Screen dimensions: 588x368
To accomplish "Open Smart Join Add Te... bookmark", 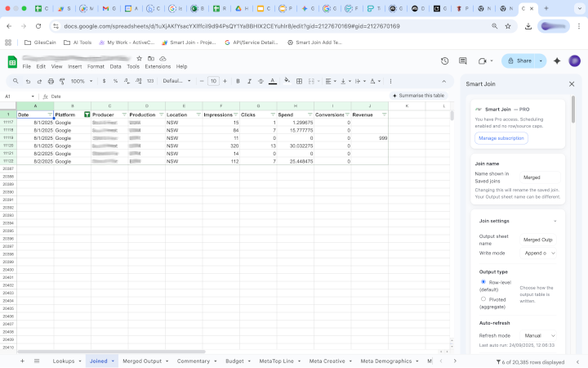I will (x=314, y=43).
